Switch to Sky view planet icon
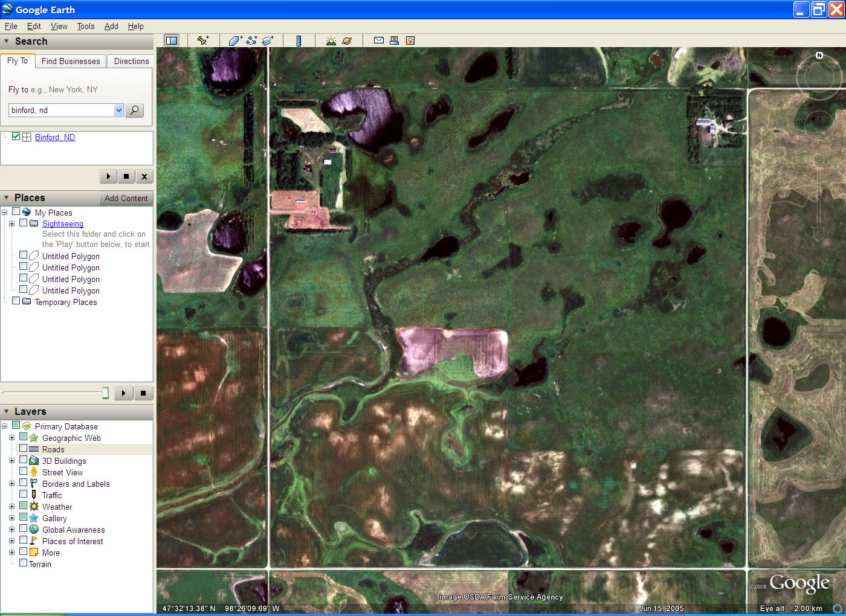The image size is (846, 616). pyautogui.click(x=347, y=40)
